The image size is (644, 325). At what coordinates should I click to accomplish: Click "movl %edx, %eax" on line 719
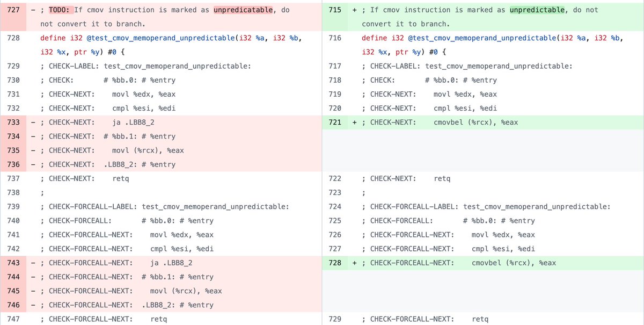[x=465, y=94]
